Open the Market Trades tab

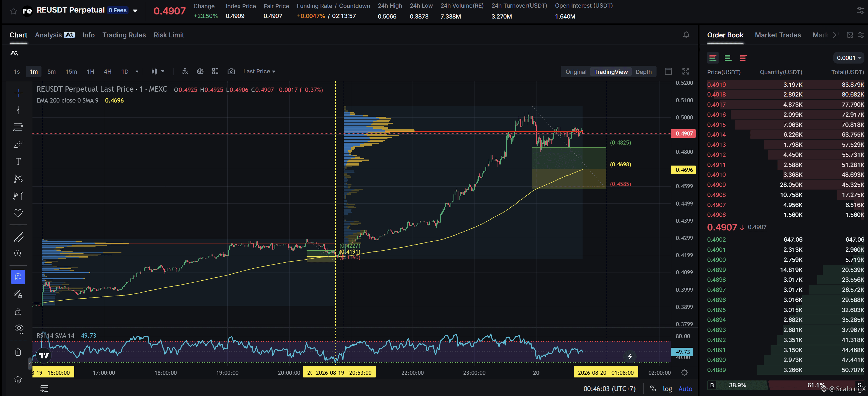click(778, 35)
